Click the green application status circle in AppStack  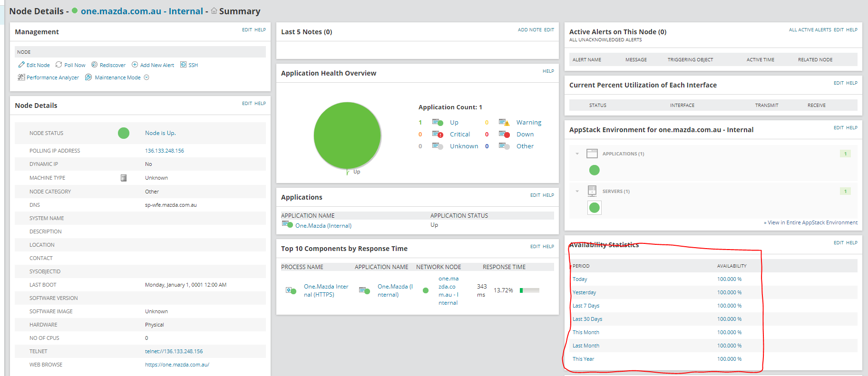pos(595,170)
